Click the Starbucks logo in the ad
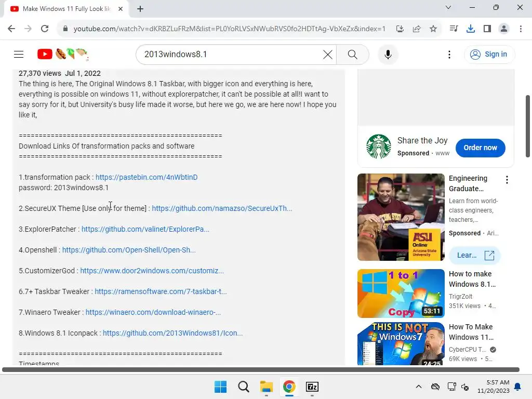532x399 pixels. coord(379,147)
